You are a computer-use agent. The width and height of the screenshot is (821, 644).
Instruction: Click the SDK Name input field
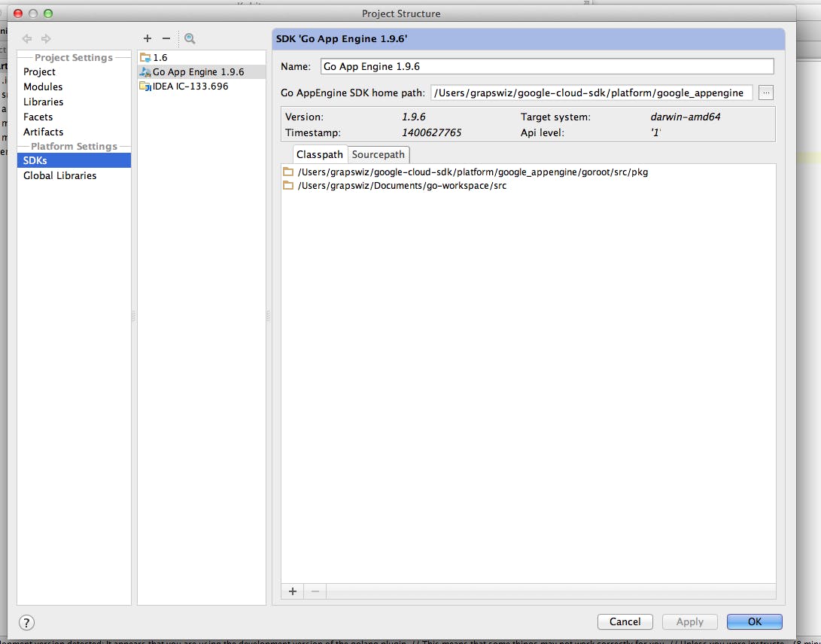coord(547,66)
